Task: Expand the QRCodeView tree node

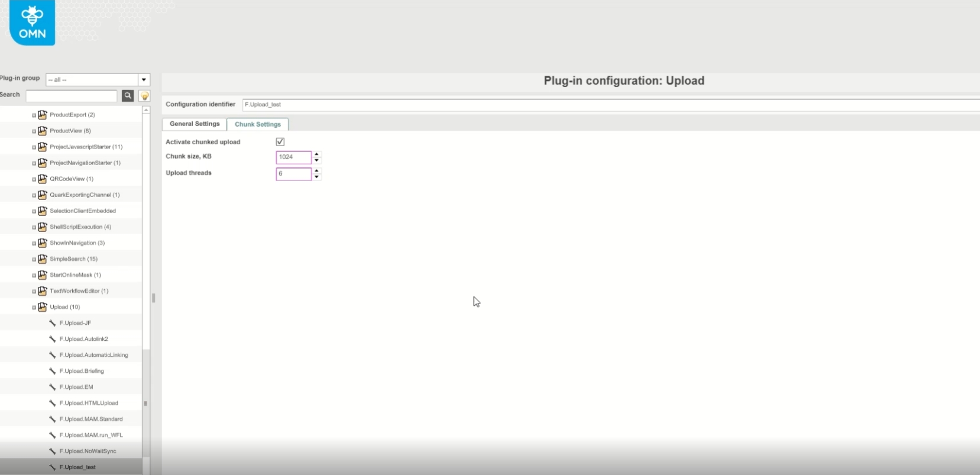Action: tap(34, 179)
